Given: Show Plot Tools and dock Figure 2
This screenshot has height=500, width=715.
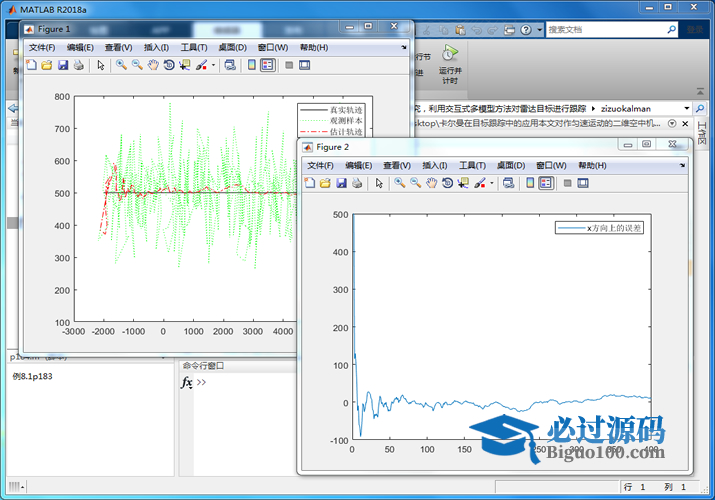Looking at the screenshot, I should tap(583, 183).
